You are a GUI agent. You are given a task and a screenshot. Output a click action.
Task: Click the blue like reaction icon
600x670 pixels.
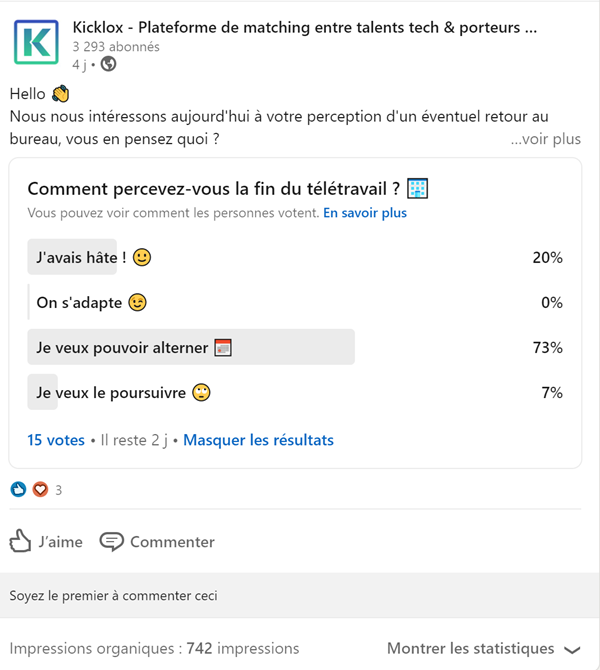point(18,489)
